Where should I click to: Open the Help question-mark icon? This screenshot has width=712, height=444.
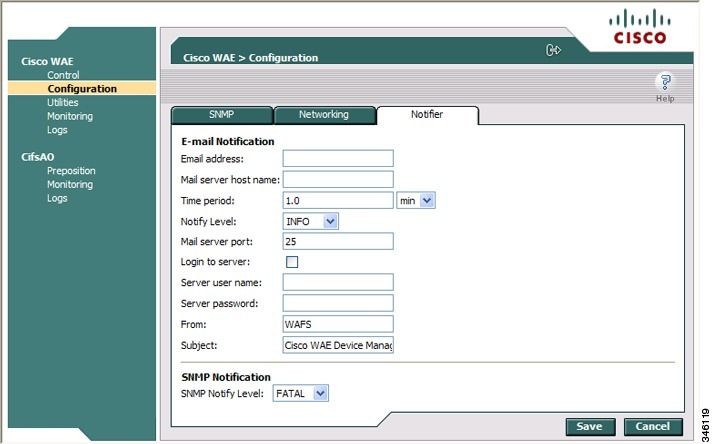coord(665,82)
